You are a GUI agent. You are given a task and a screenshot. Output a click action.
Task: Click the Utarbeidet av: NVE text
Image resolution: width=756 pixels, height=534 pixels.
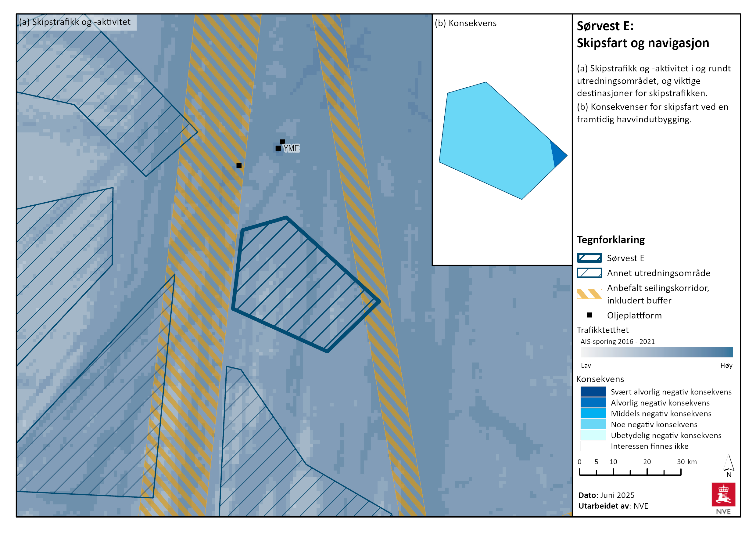[613, 506]
